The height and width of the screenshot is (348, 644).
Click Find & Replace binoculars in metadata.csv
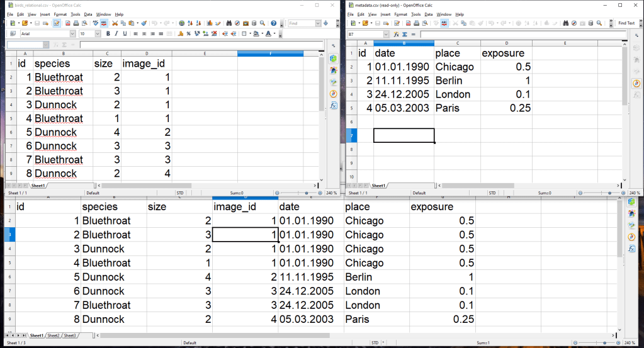pyautogui.click(x=566, y=23)
